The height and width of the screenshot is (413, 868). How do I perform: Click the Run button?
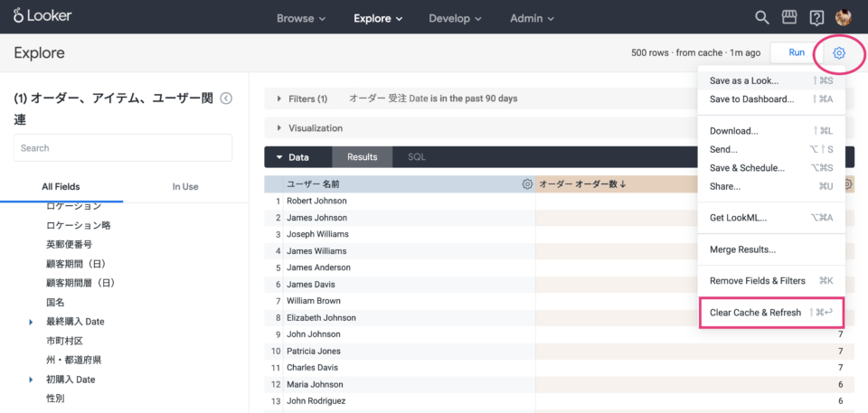click(x=797, y=52)
